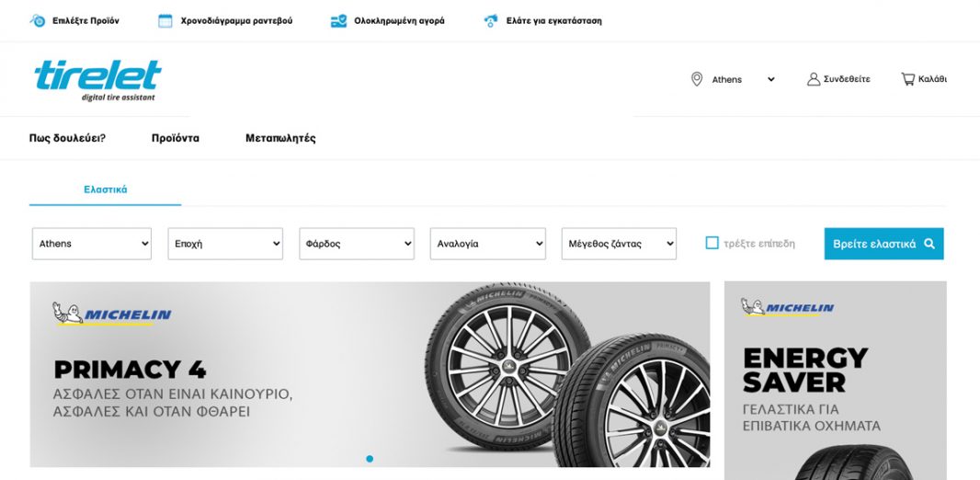The width and height of the screenshot is (980, 480).
Task: Click the 'Επιλέξτε Προϊόν' step text
Action: pyautogui.click(x=85, y=20)
